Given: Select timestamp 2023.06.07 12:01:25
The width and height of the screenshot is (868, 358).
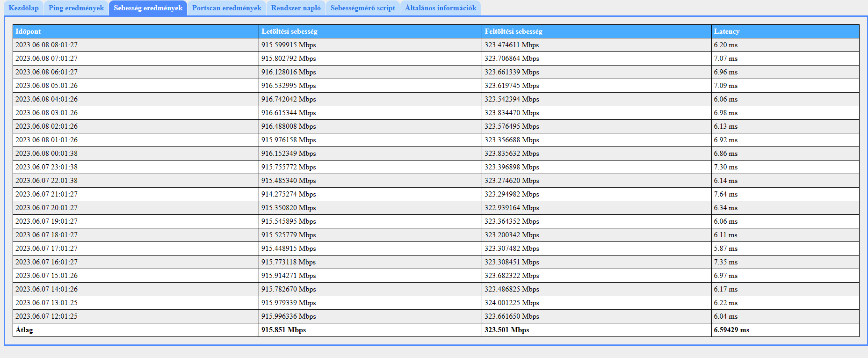Looking at the screenshot, I should [x=47, y=316].
